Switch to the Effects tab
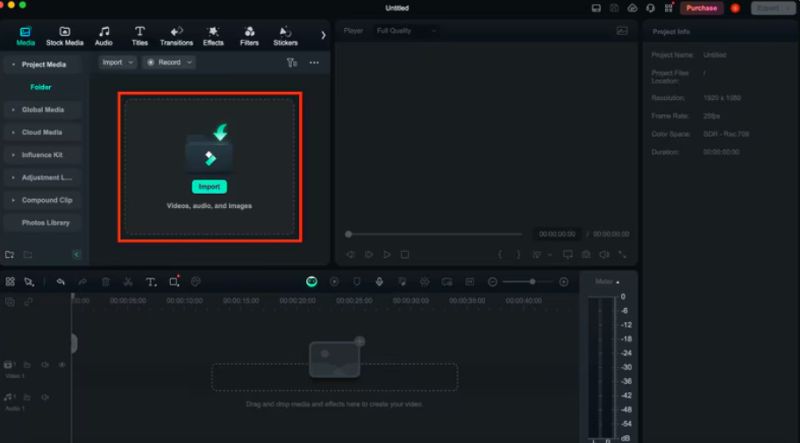 coord(213,36)
